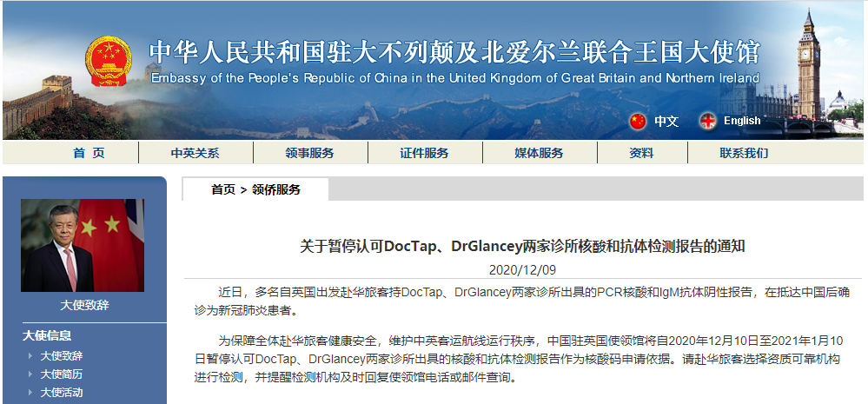This screenshot has height=404, width=868.
Task: Open 大使致辞 in the sidebar list
Action: [62, 356]
